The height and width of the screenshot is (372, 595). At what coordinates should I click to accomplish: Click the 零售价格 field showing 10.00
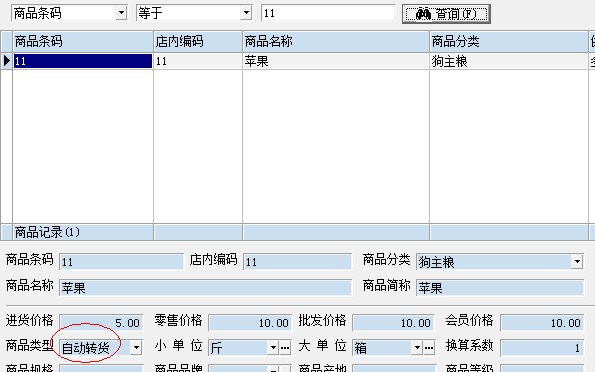pyautogui.click(x=250, y=323)
